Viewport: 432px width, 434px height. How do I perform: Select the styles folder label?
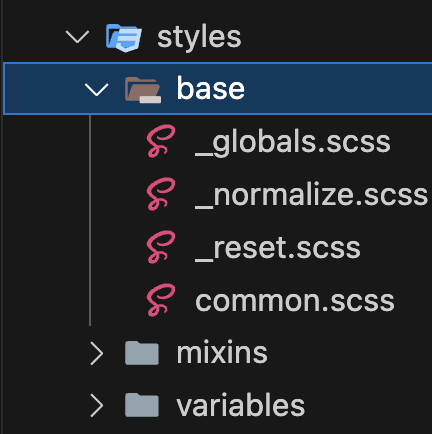(x=199, y=37)
